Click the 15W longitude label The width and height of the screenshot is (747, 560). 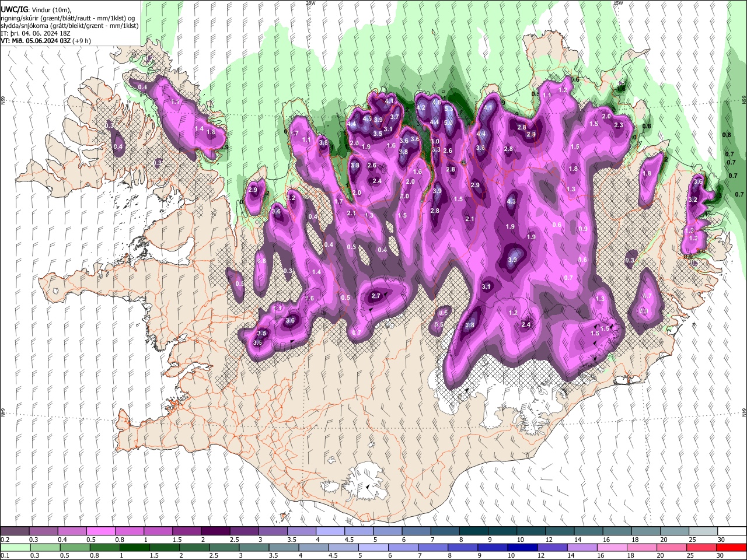tap(619, 3)
